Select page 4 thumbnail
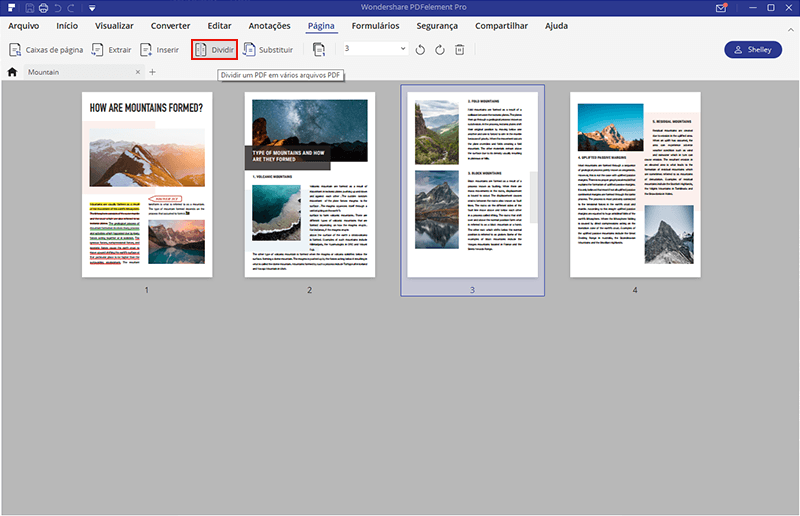 point(635,185)
